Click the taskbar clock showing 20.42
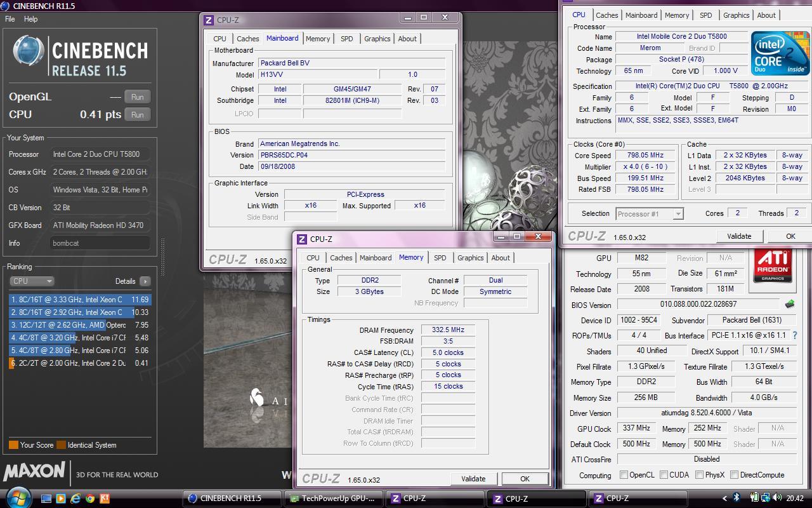The image size is (812, 508). point(795,498)
